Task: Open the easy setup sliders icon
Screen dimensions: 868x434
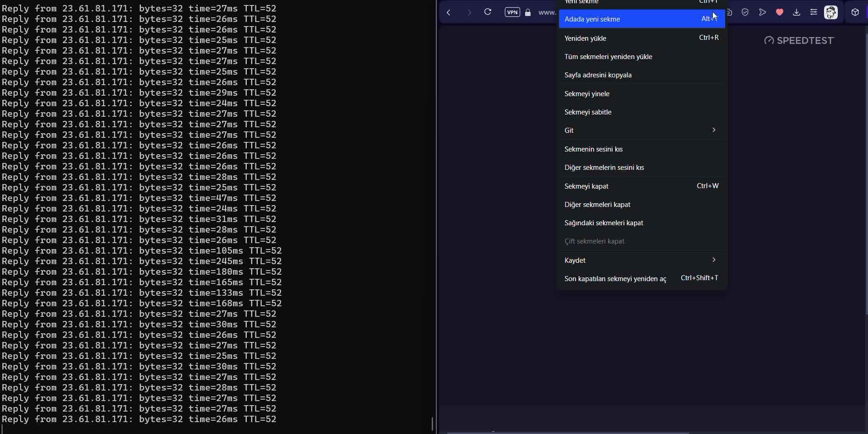Action: [814, 12]
